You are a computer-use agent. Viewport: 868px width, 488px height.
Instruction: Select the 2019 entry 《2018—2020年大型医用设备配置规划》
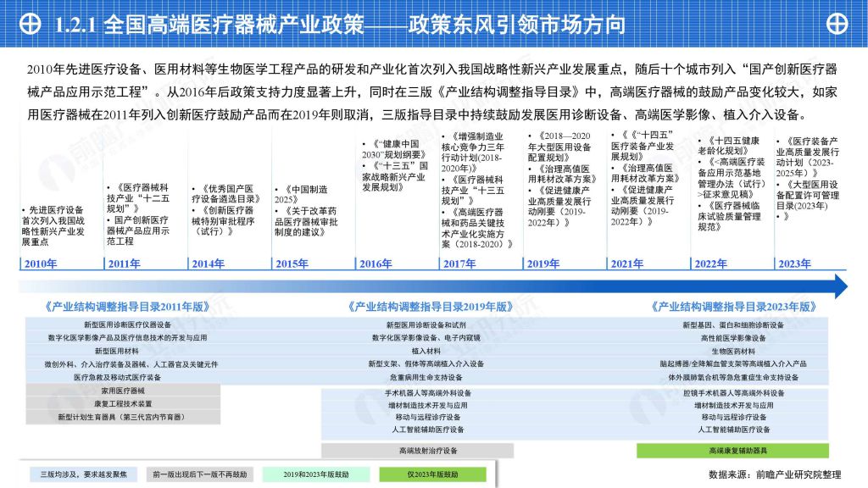559,147
